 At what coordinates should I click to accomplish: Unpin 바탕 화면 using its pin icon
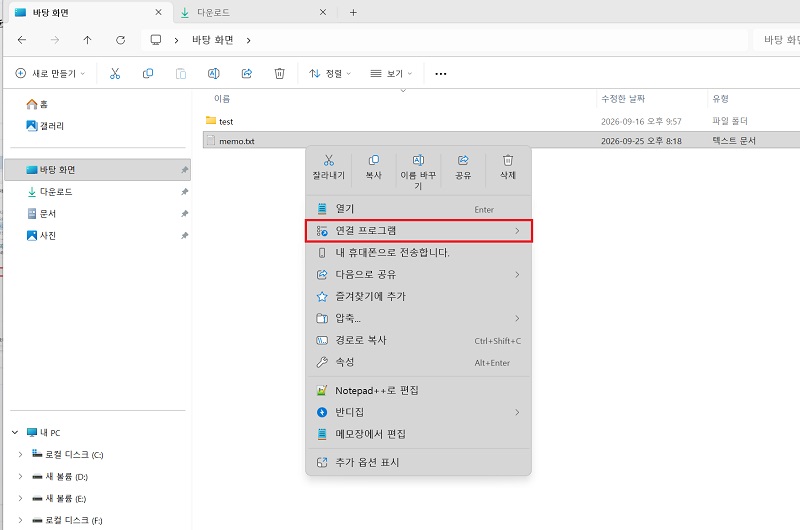(x=184, y=170)
